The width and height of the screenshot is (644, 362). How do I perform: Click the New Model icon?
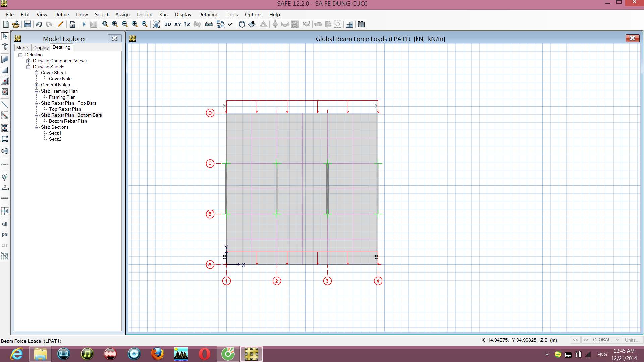click(x=6, y=24)
